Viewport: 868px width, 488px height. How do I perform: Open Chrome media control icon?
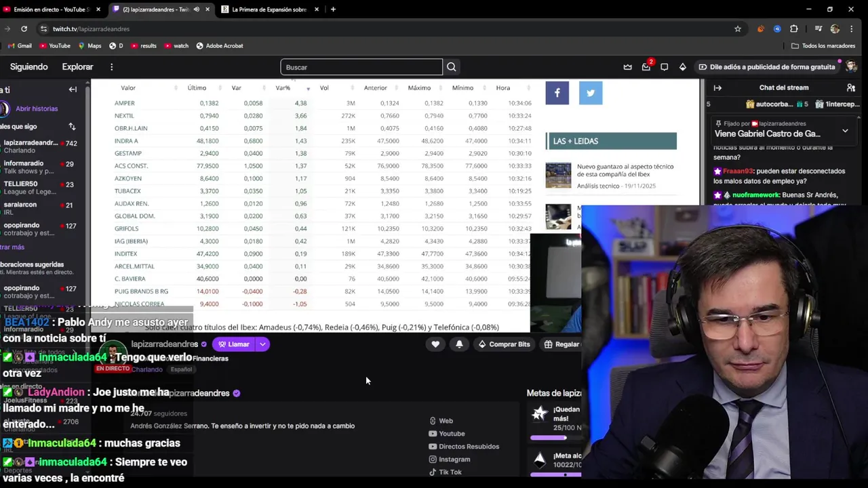(818, 28)
